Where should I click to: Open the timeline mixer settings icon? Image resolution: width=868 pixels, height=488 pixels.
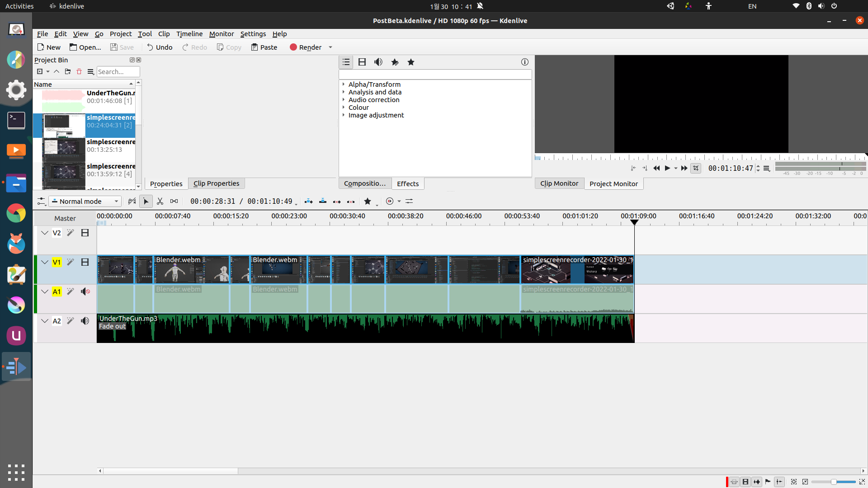(x=409, y=201)
